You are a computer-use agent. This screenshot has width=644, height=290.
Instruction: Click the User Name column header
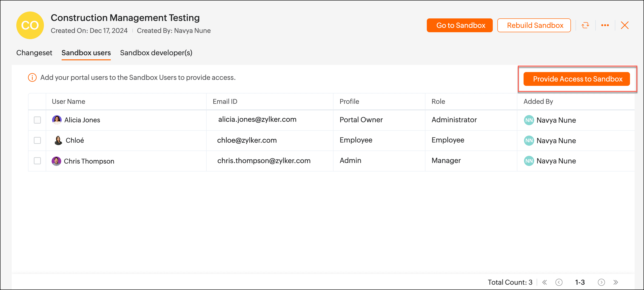point(68,101)
